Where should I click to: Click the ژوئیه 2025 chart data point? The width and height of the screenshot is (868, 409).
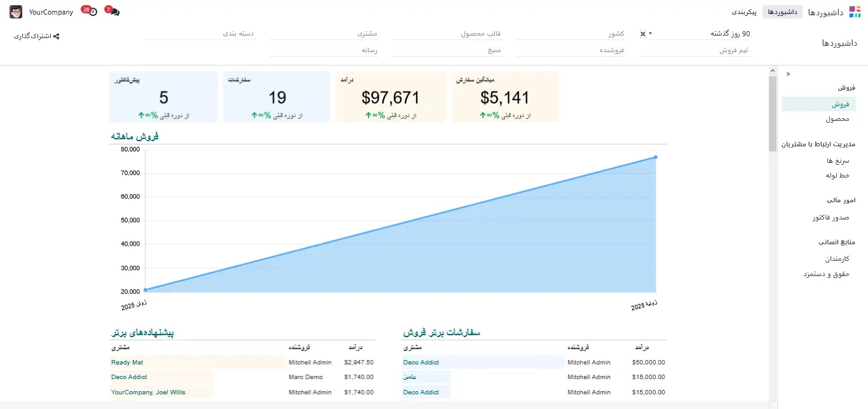pos(655,157)
